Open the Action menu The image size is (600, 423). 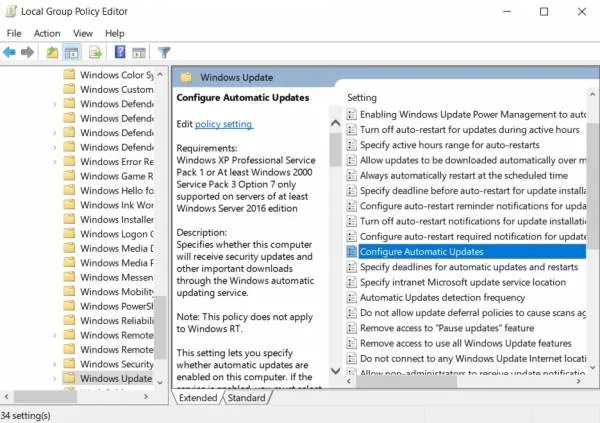(47, 33)
